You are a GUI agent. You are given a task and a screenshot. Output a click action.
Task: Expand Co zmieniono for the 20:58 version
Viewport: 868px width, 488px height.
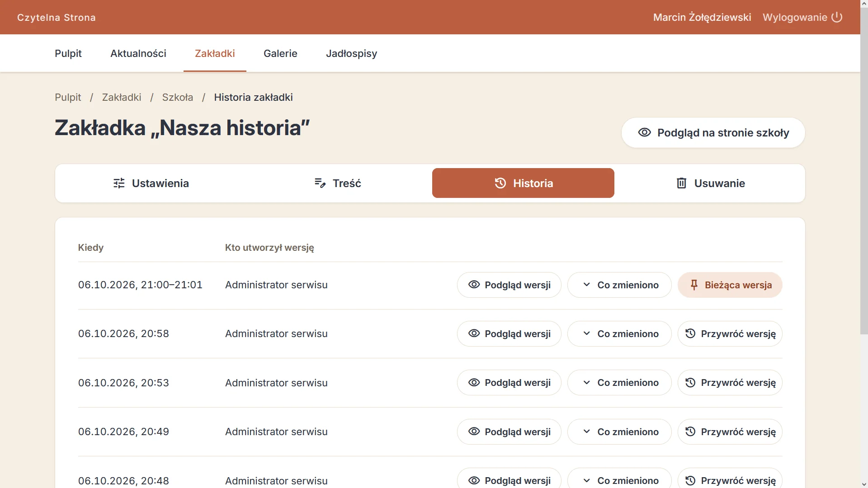[x=619, y=333]
